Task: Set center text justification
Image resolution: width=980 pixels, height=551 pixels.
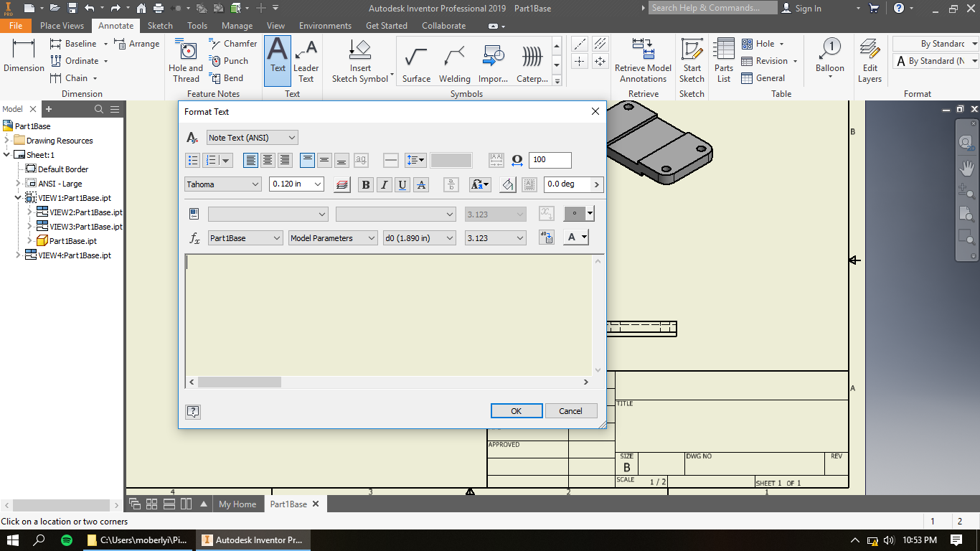Action: pos(268,160)
